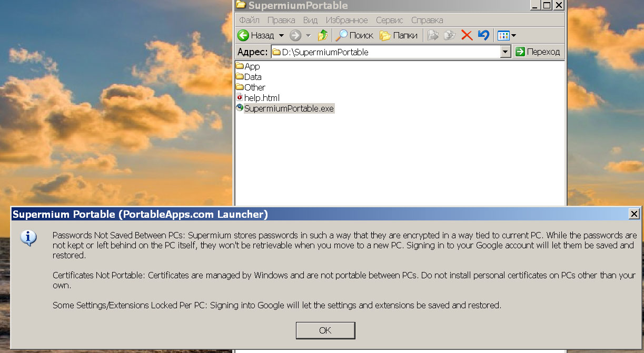The width and height of the screenshot is (644, 353).
Task: Expand the address bar dropdown list
Action: [x=506, y=52]
